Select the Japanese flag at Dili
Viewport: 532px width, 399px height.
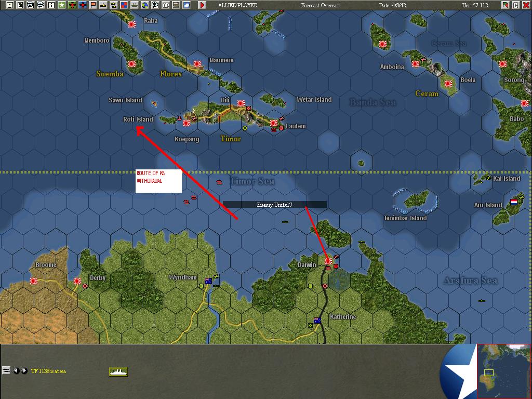pos(241,103)
